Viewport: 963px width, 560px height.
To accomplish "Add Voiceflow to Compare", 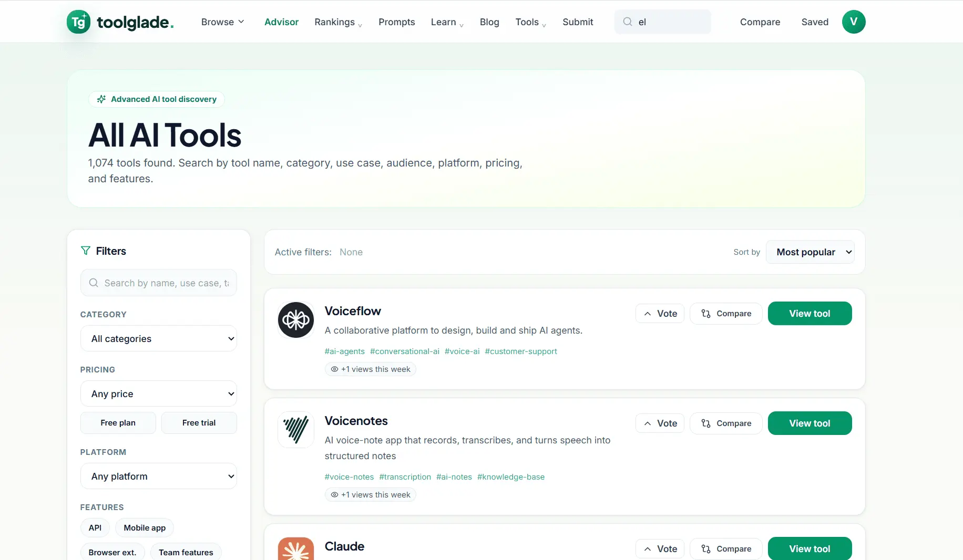I will pyautogui.click(x=726, y=314).
